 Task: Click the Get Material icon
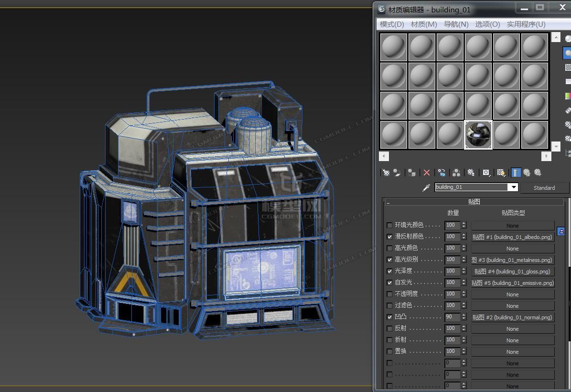click(x=386, y=173)
